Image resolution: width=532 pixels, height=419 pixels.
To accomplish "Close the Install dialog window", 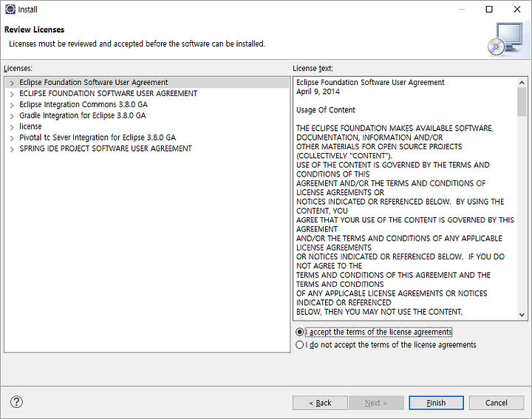I will coord(517,9).
